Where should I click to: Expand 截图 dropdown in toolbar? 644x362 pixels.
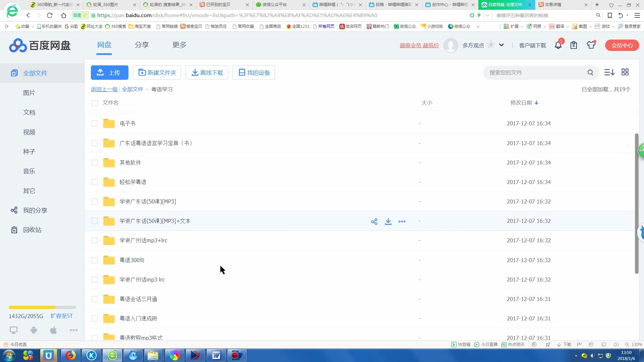[590, 26]
